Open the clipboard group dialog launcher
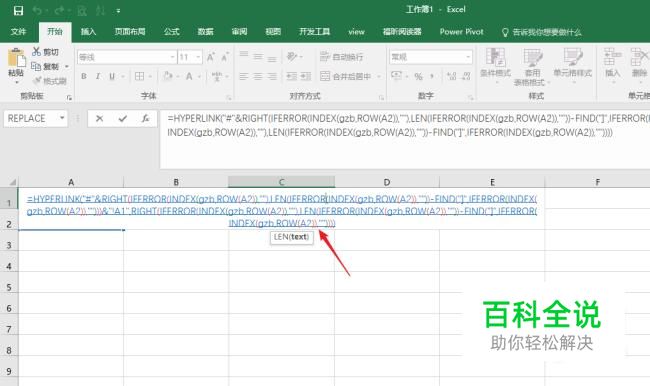The height and width of the screenshot is (386, 650). click(69, 97)
